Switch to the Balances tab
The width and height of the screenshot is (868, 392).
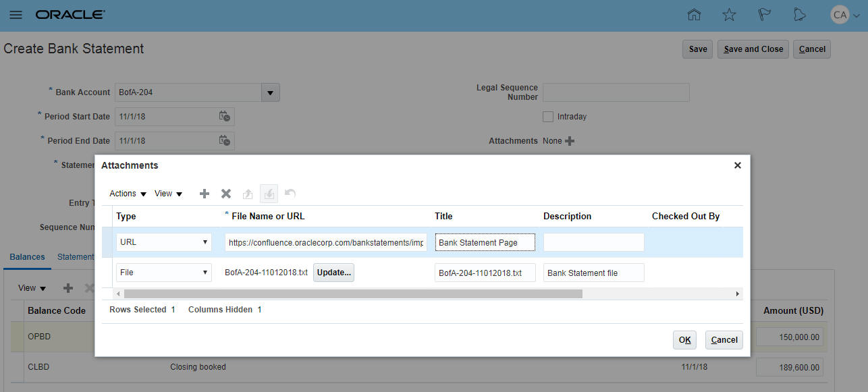(28, 257)
